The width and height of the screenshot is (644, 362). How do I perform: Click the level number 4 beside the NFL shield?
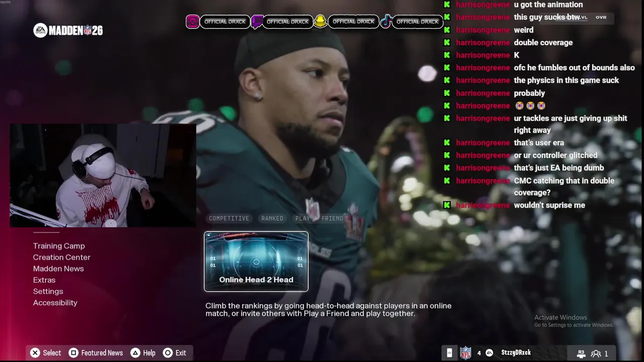tap(479, 353)
